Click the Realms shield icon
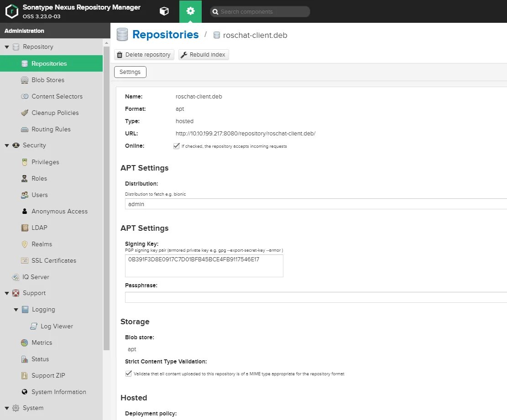Viewport: 507px width, 420px height. (x=25, y=244)
